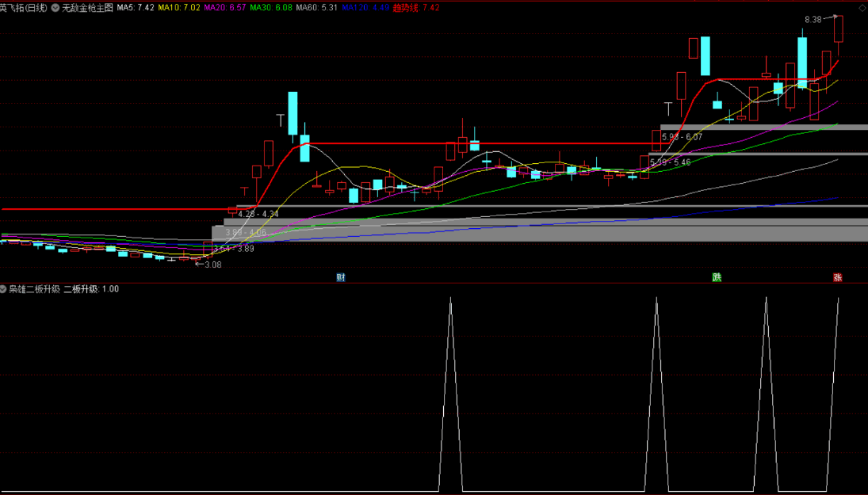Viewport: 868px width, 495px height.
Task: Select the 英飞拓(日线) stock title
Action: (x=24, y=8)
